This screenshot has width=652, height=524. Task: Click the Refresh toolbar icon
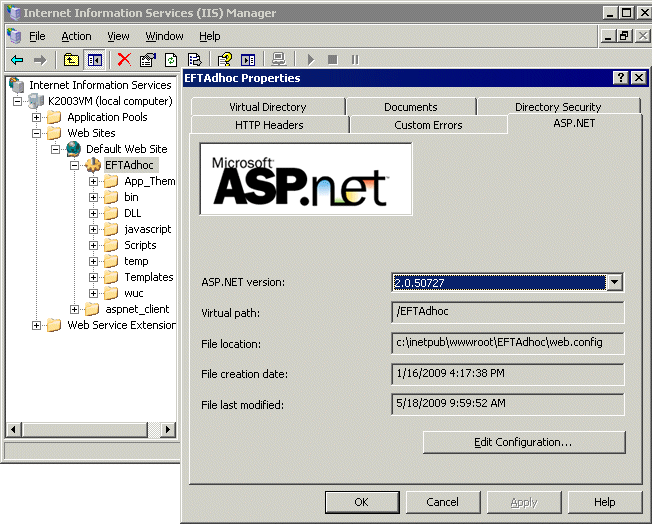tap(171, 60)
